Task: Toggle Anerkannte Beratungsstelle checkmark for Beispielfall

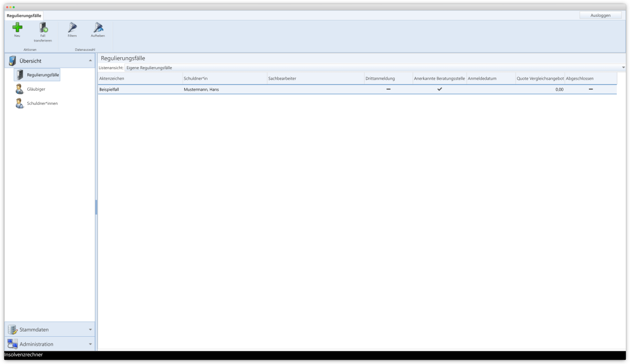Action: pyautogui.click(x=439, y=90)
